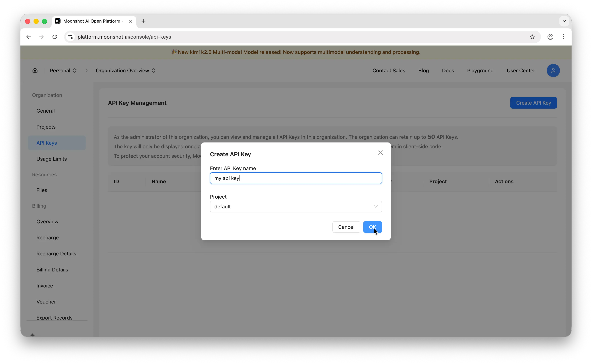This screenshot has width=592, height=364.
Task: Click the home icon in the navigation bar
Action: point(35,71)
